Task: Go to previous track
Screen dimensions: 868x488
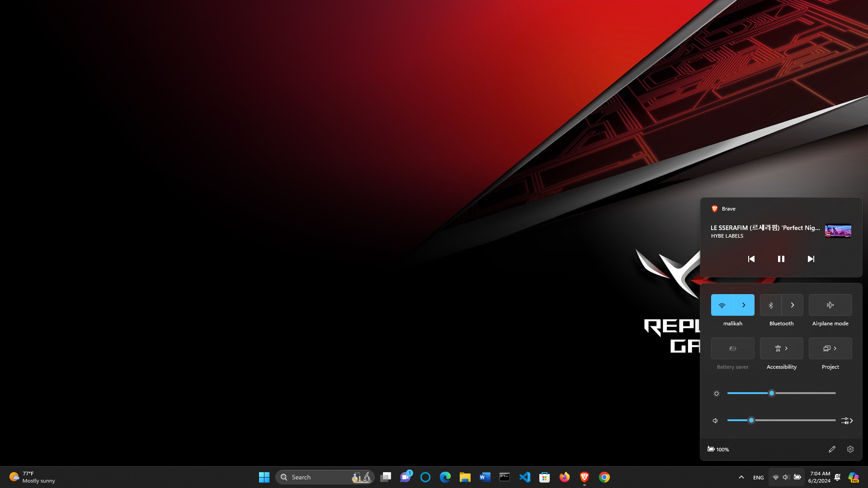Action: click(751, 259)
